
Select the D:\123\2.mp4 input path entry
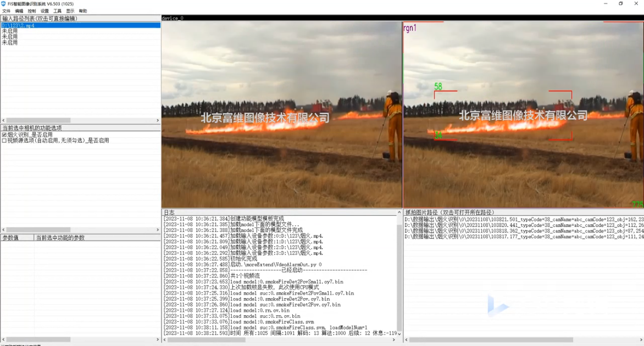pos(80,25)
